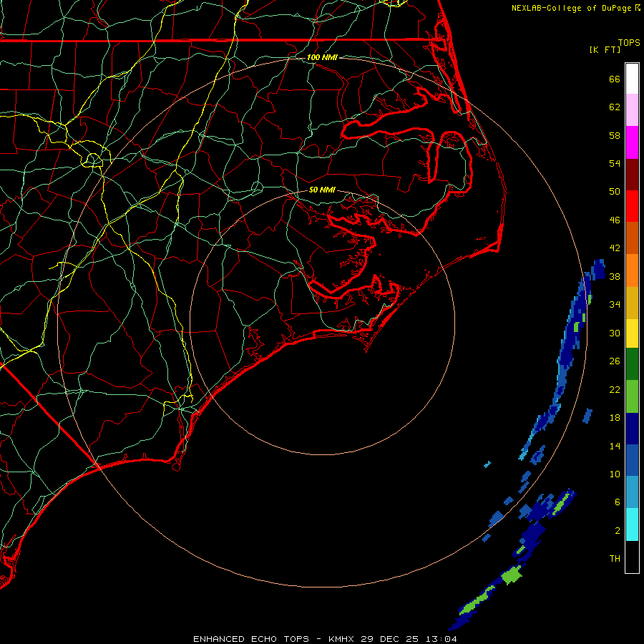
Task: Select the magenta legend swatch
Action: [632, 142]
